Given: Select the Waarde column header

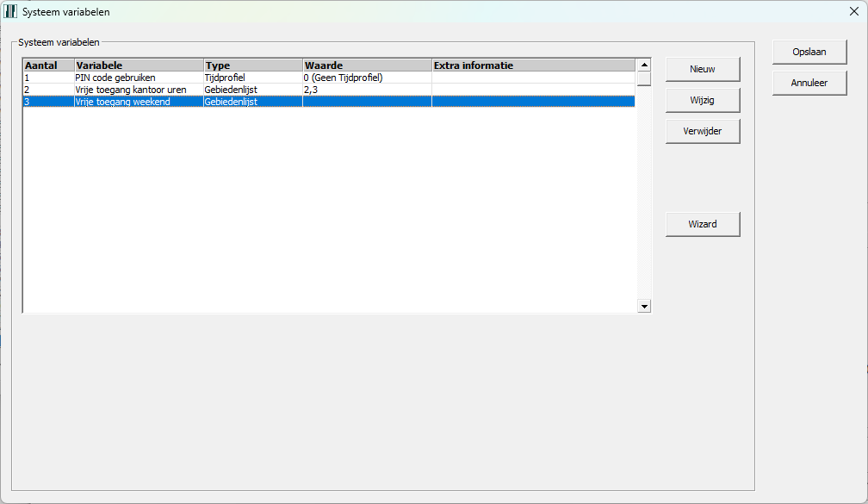Looking at the screenshot, I should click(366, 65).
